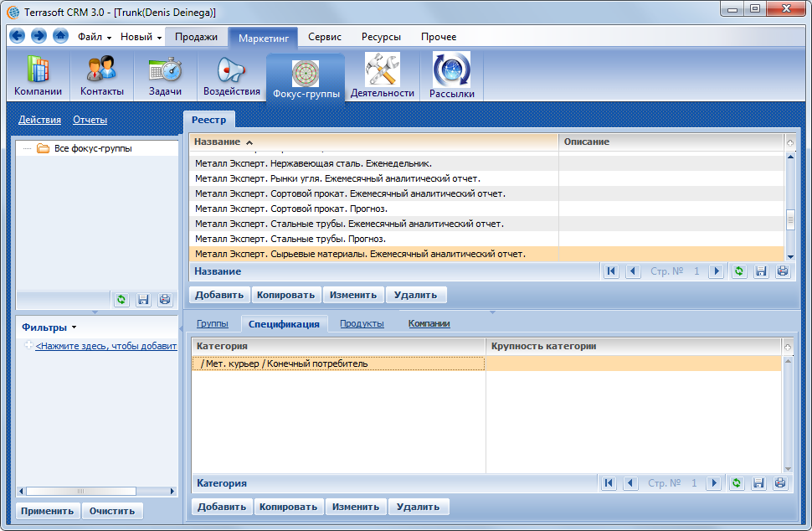
Task: Click Изменить under the registry grid
Action: click(x=353, y=295)
